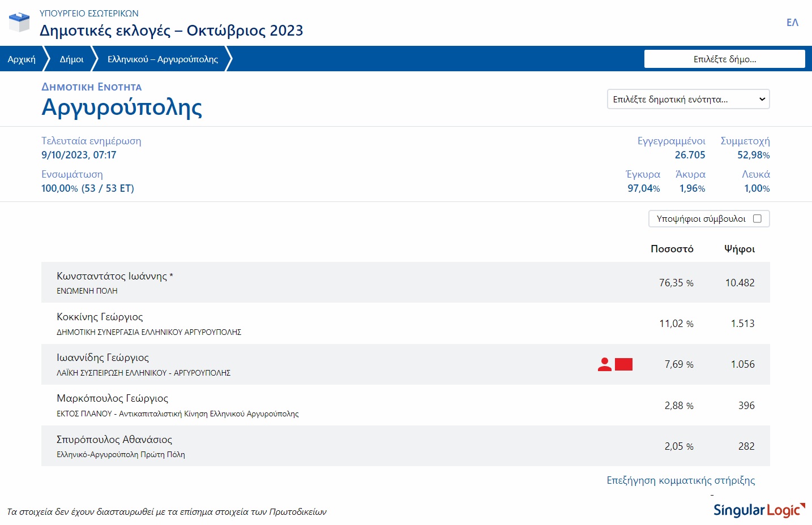
Task: Select candidate Σπυρόπουλος Αθανάσιος
Action: (x=114, y=440)
